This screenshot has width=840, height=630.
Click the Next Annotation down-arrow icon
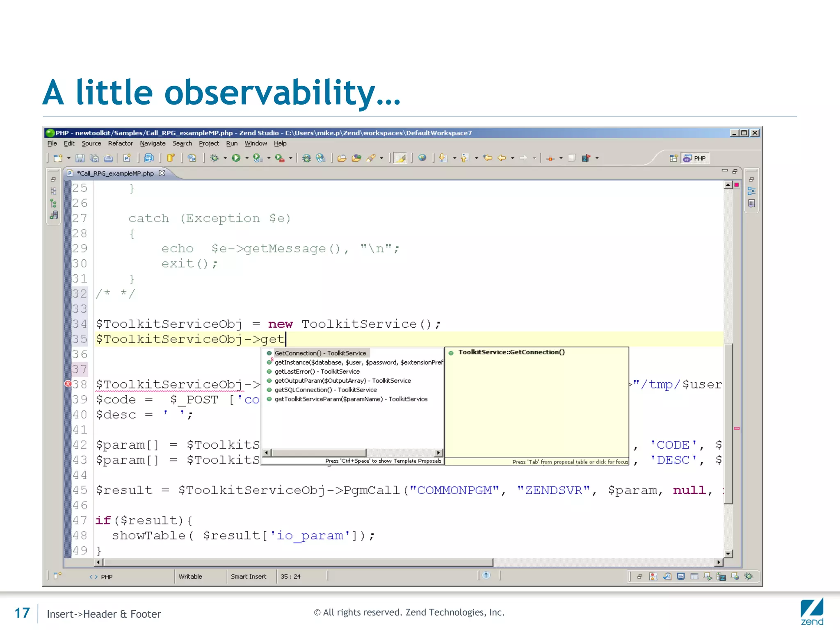coord(443,158)
